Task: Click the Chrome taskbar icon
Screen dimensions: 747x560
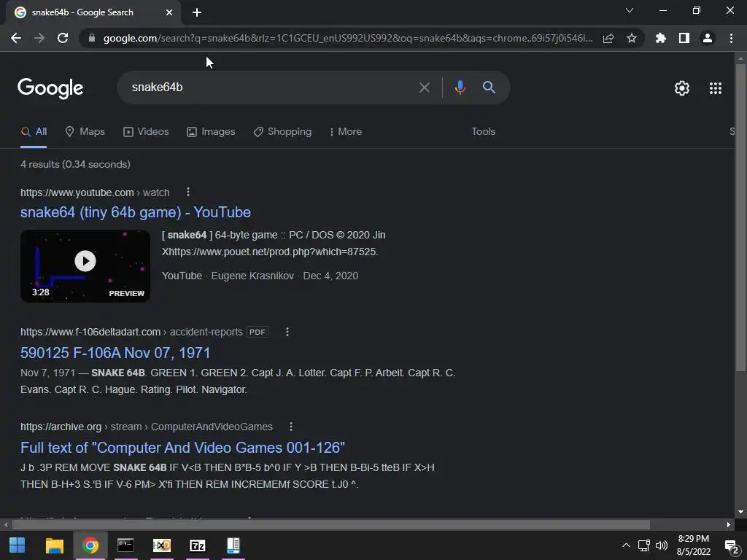Action: [x=90, y=545]
